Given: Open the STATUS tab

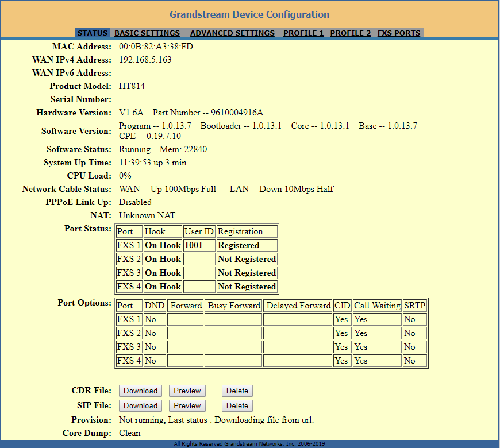Looking at the screenshot, I should pyautogui.click(x=93, y=33).
